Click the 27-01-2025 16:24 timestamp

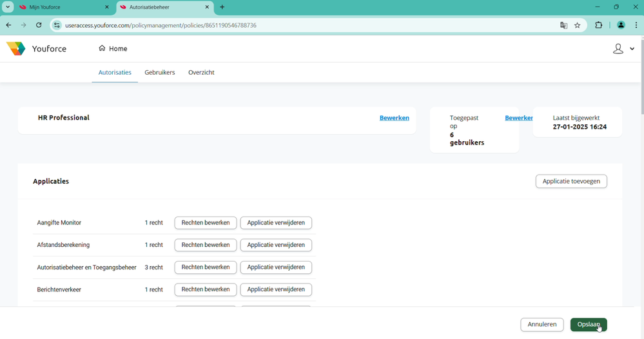(580, 127)
